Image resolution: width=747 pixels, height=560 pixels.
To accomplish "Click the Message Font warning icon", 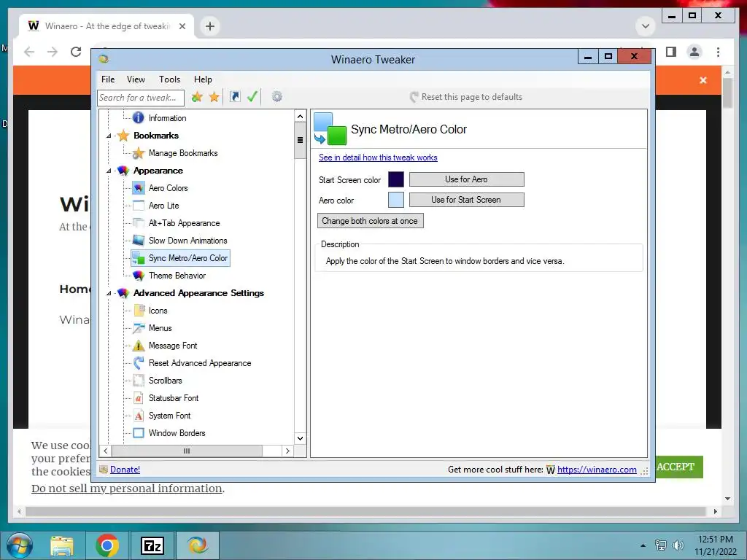I will click(x=138, y=346).
